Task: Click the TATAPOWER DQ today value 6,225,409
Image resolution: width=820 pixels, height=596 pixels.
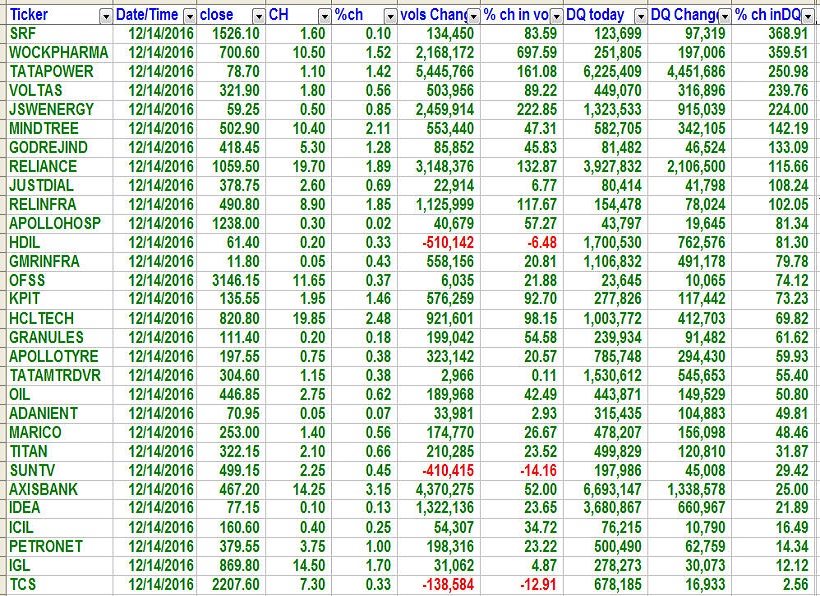Action: pos(601,71)
